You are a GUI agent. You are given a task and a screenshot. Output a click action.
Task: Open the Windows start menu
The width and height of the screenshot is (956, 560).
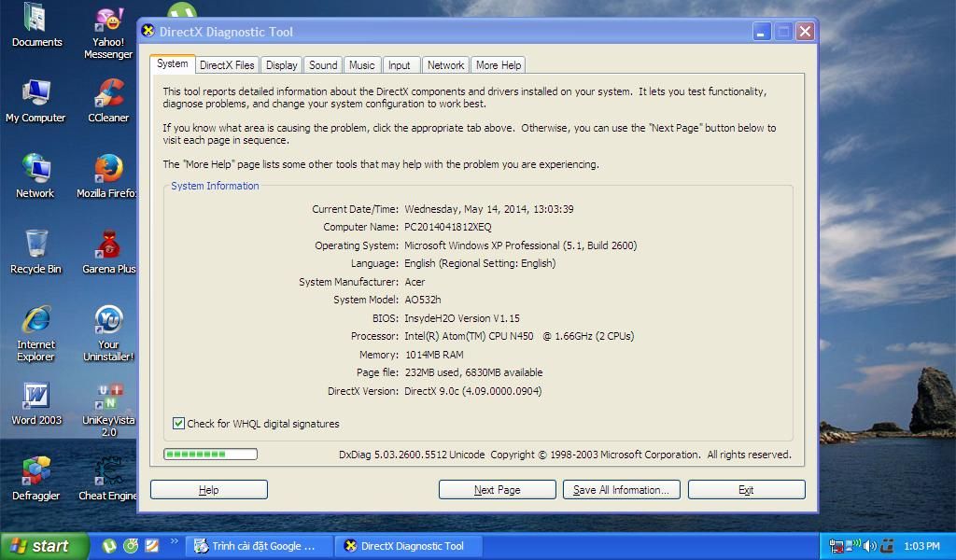44,546
